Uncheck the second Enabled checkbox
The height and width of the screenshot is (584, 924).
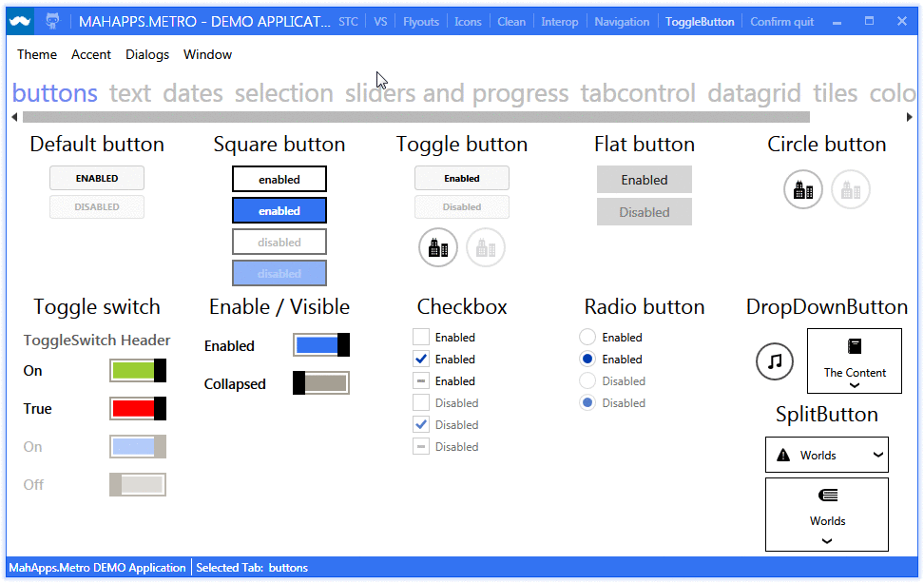420,359
